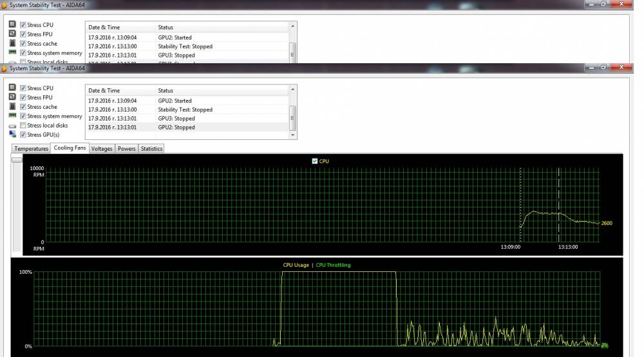Screen dimensions: 644x357
Task: Click the AIDA64 flame icon in back window title bar
Action: tap(4, 5)
